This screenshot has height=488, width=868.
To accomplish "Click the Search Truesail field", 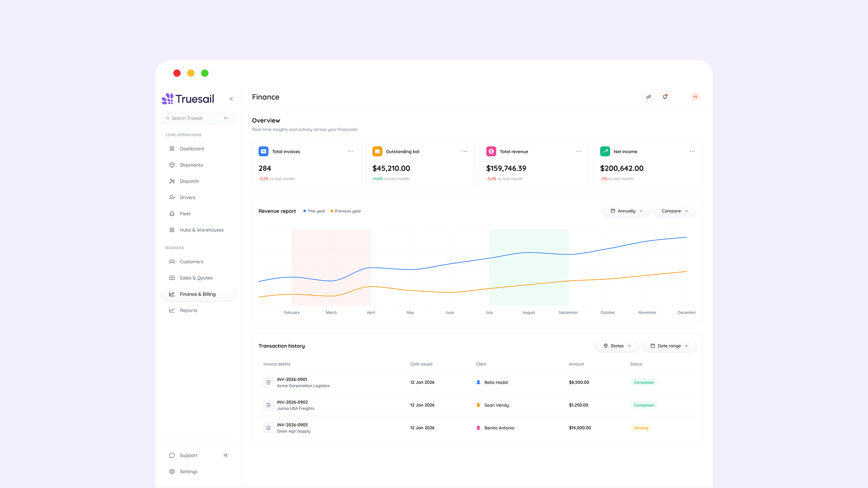I will 198,118.
